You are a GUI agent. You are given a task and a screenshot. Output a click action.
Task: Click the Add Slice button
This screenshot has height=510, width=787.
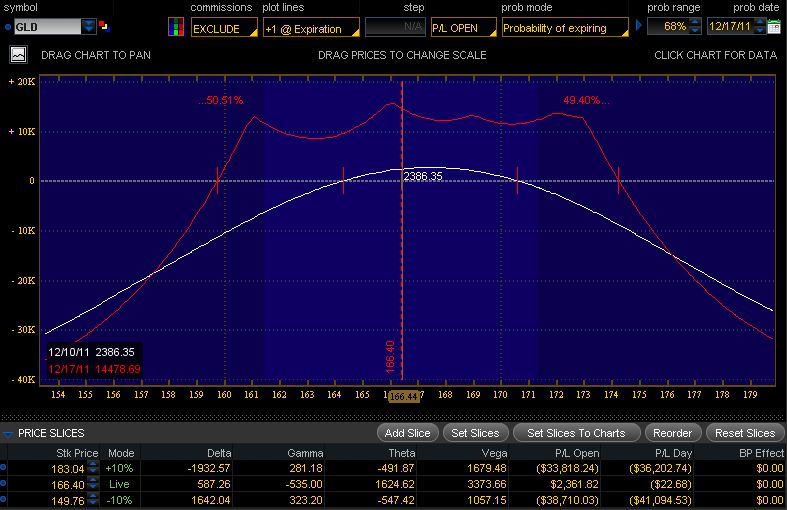408,433
